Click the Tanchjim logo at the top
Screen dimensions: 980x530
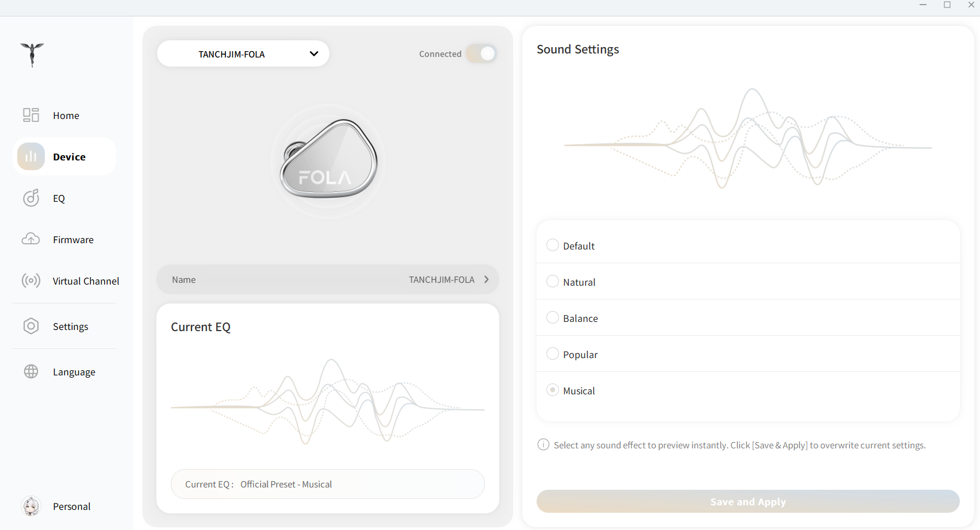pos(32,55)
